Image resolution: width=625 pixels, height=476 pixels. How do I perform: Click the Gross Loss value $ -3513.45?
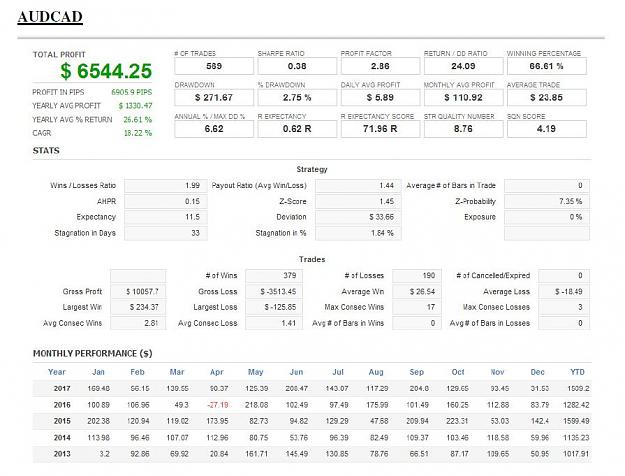click(x=274, y=292)
